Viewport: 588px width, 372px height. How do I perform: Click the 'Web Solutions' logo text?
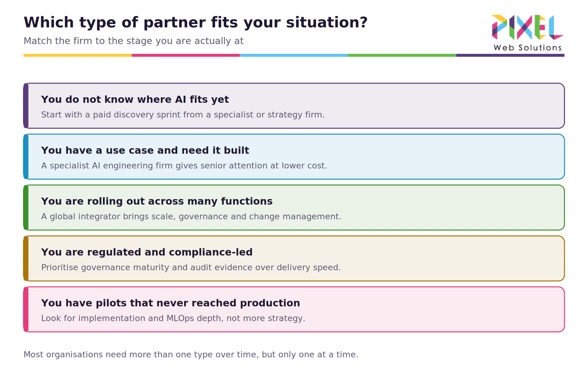(528, 48)
